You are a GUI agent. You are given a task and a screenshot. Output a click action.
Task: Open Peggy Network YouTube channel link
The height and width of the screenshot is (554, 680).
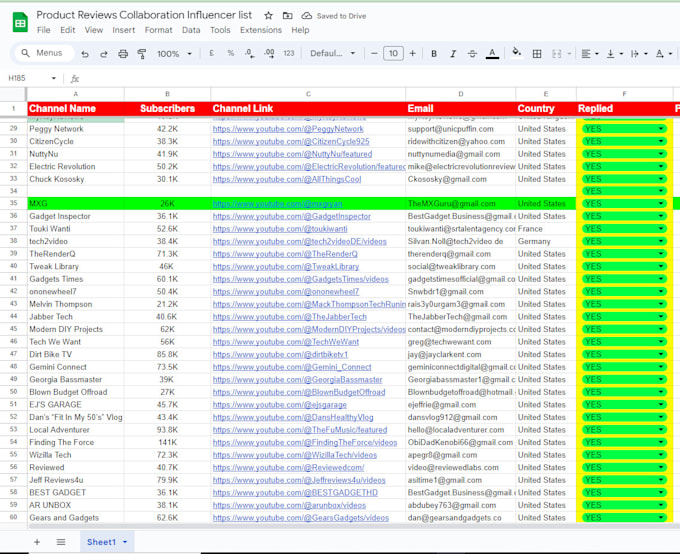[x=288, y=129]
